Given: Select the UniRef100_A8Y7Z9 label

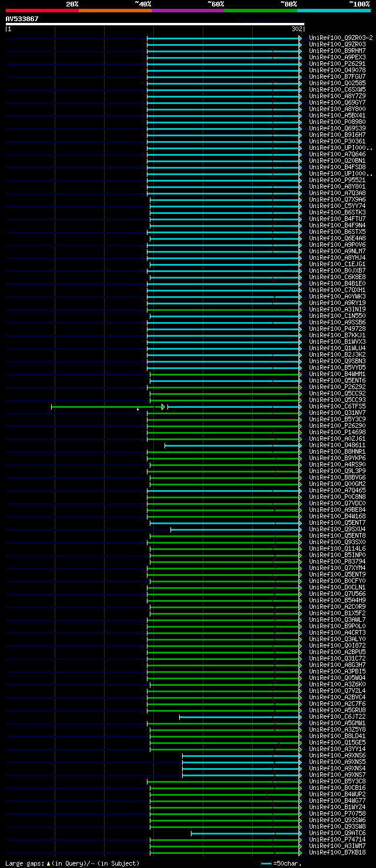Looking at the screenshot, I should point(337,96).
